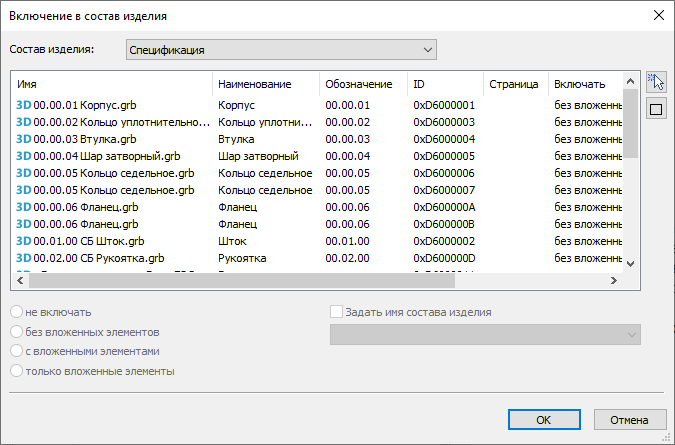This screenshot has width=675, height=445.
Task: Click 3D icon of СБ Рукоятка.grb row
Action: [24, 258]
